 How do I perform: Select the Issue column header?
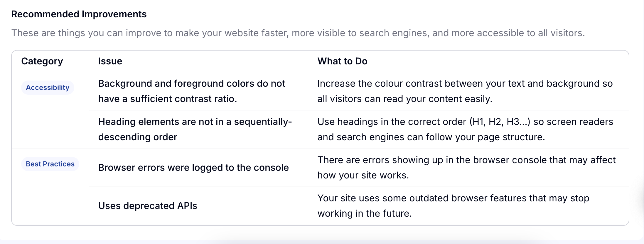pyautogui.click(x=110, y=61)
